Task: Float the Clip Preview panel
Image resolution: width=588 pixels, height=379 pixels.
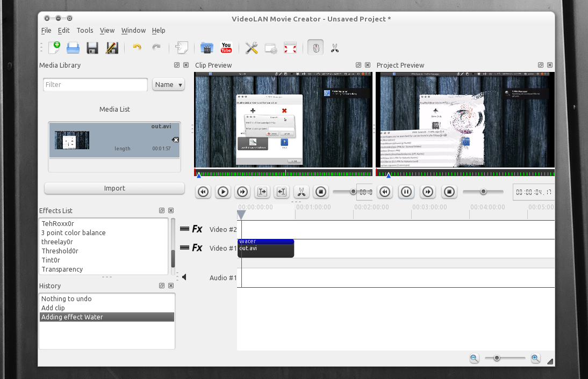Action: click(358, 65)
